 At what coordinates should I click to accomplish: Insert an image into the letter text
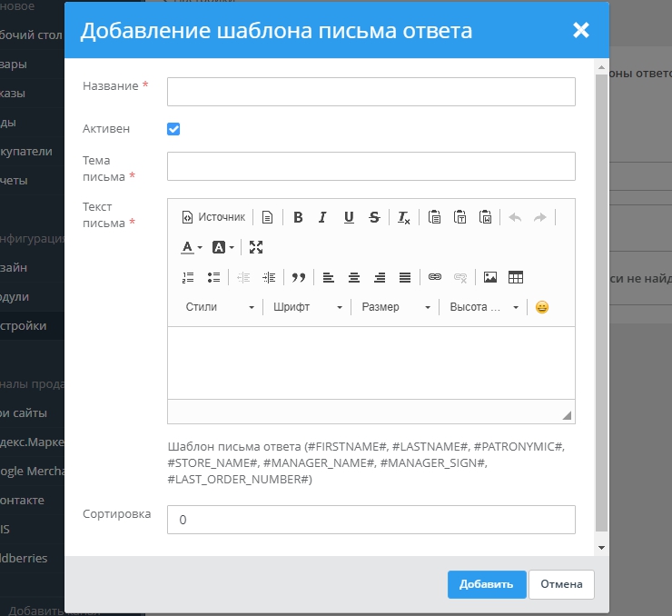click(490, 277)
